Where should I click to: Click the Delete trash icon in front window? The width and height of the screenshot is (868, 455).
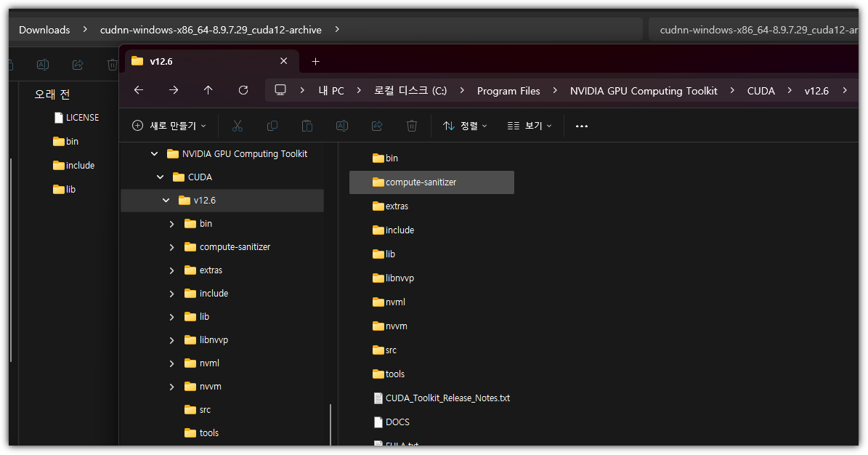(x=412, y=126)
